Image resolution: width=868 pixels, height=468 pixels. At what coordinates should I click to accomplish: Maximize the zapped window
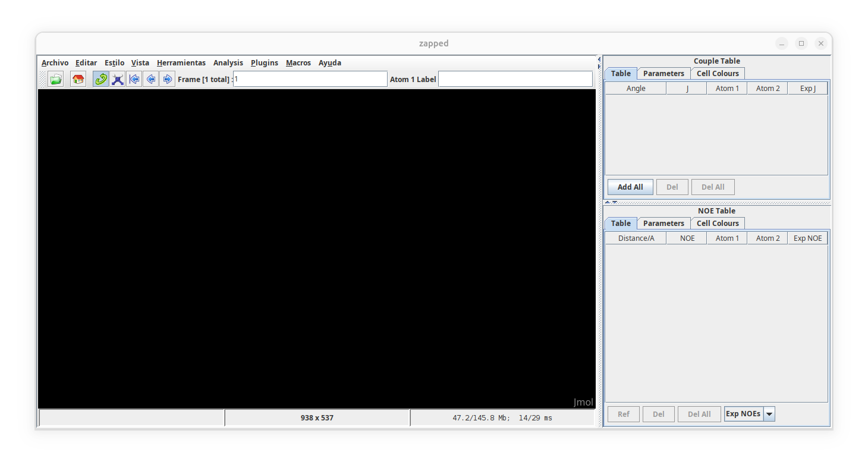pyautogui.click(x=801, y=43)
